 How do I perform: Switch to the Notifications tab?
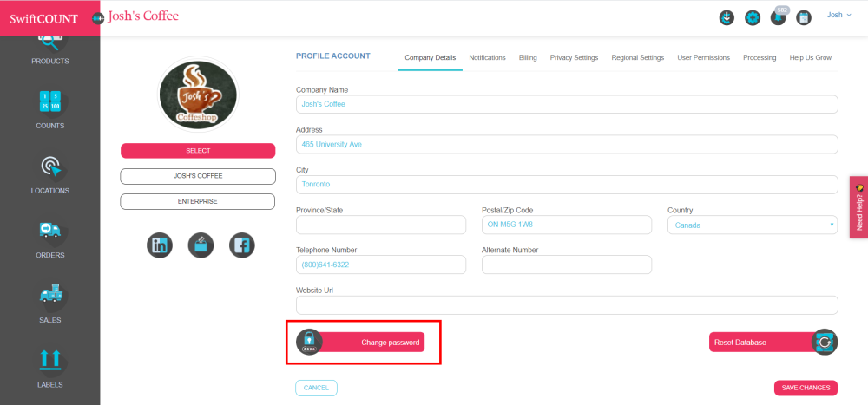point(487,57)
